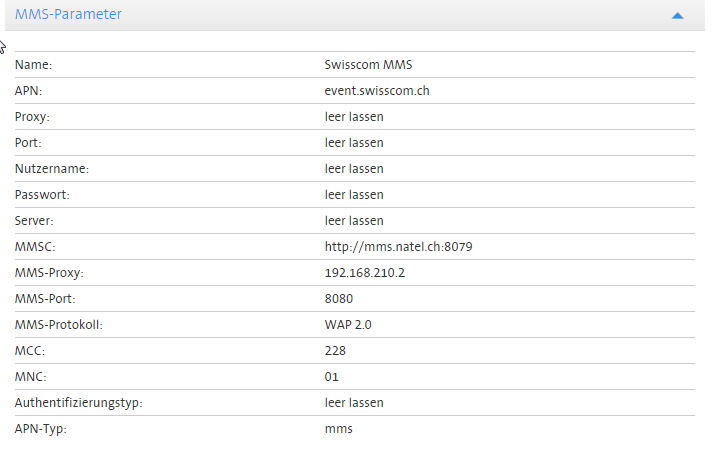Click the WAP 2.0 protocol value
The image size is (712, 450).
click(347, 325)
